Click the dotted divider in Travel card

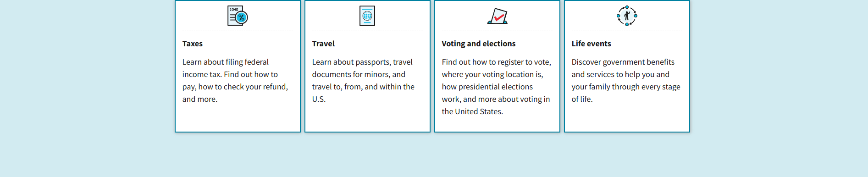pos(367,31)
